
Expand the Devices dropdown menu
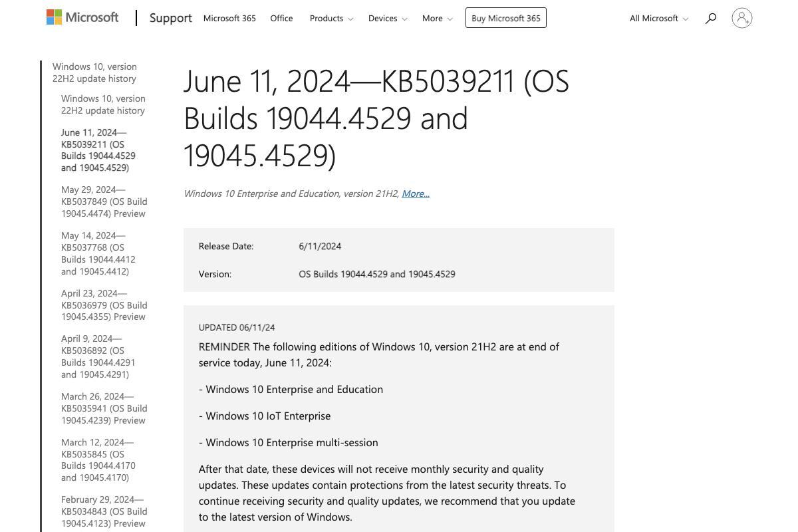click(x=388, y=19)
